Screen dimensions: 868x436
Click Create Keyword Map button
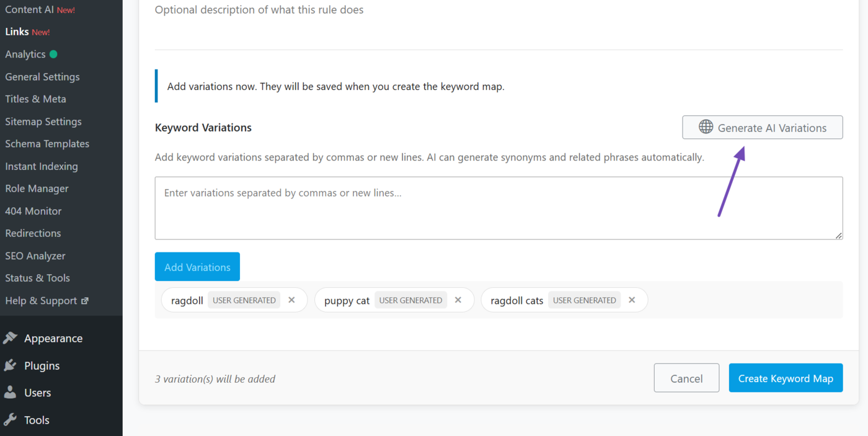click(786, 378)
